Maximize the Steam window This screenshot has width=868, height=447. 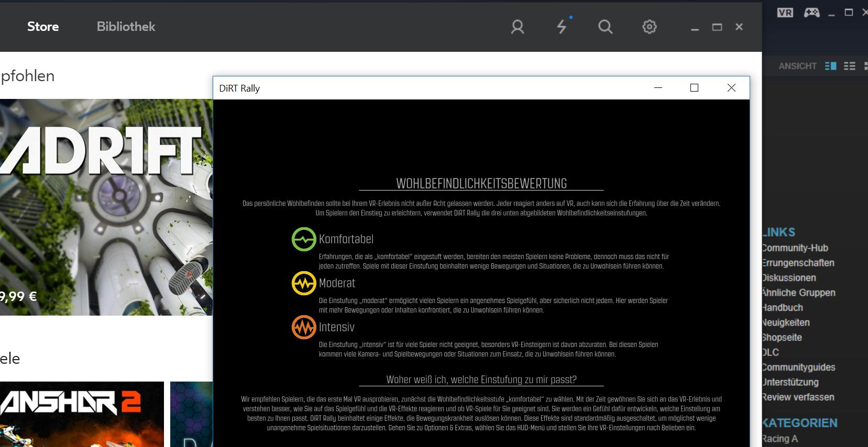click(x=849, y=13)
